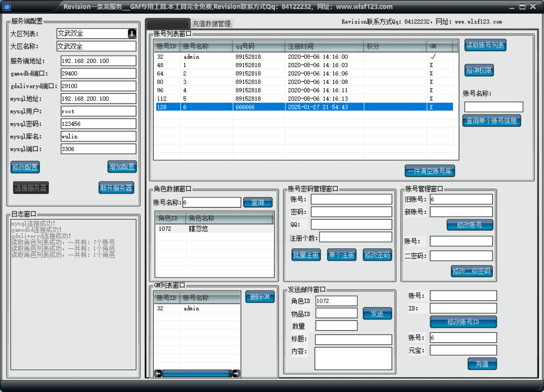The height and width of the screenshot is (392, 544).
Task: Click the 修改账号 button
Action: click(x=470, y=225)
